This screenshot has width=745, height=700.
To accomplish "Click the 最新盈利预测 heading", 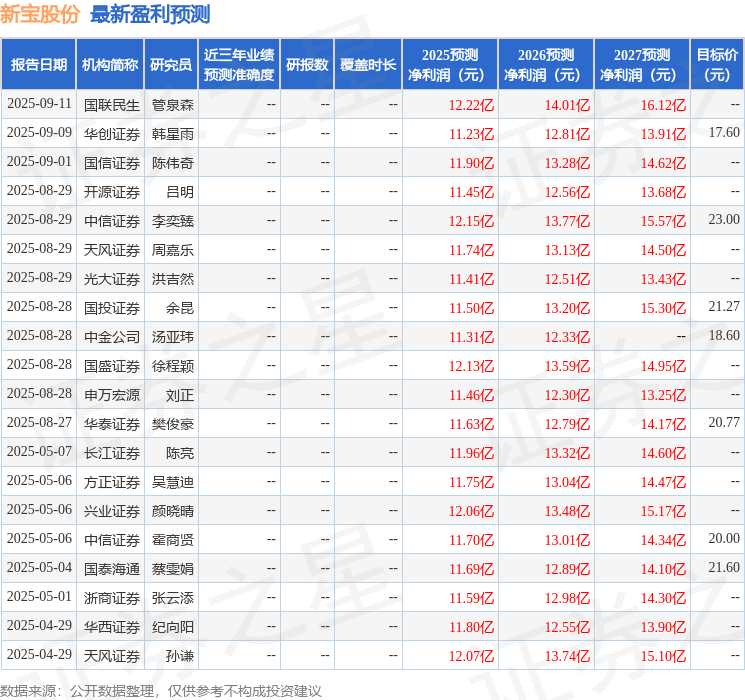I will coord(150,14).
